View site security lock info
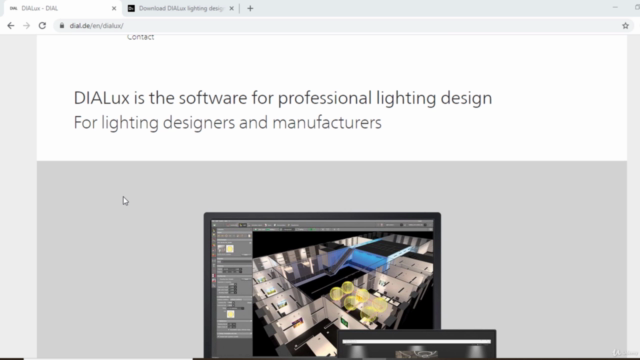This screenshot has height=360, width=640. pyautogui.click(x=62, y=26)
